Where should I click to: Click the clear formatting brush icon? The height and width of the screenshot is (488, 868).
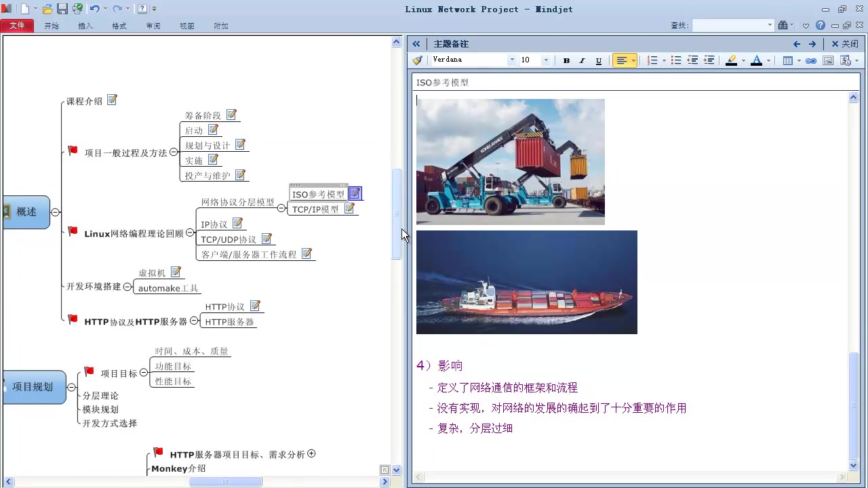[418, 60]
